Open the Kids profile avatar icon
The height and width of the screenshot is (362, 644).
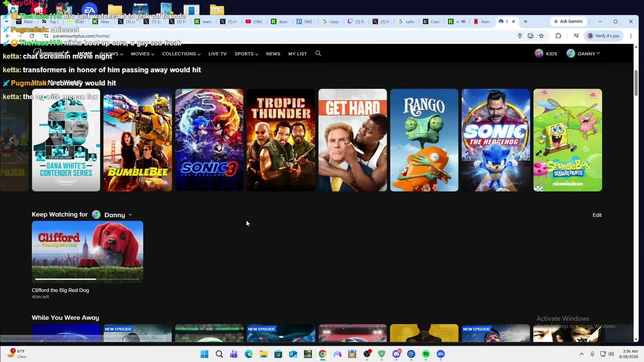539,53
